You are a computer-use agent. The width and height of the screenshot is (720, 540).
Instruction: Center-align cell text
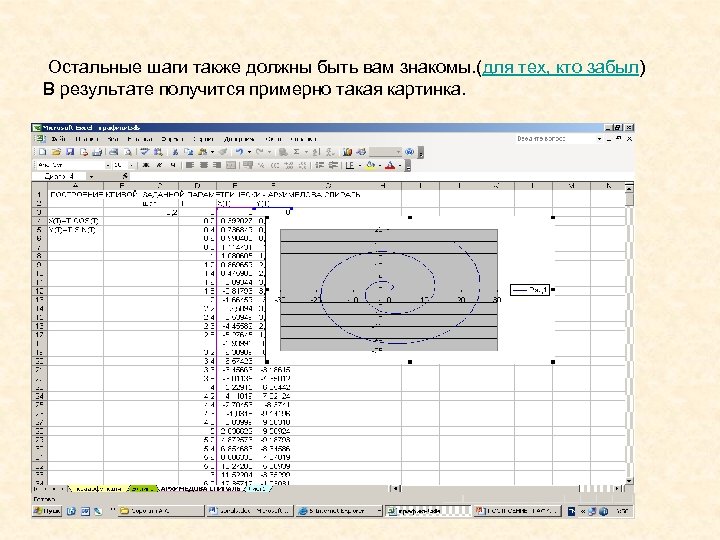tap(203, 165)
